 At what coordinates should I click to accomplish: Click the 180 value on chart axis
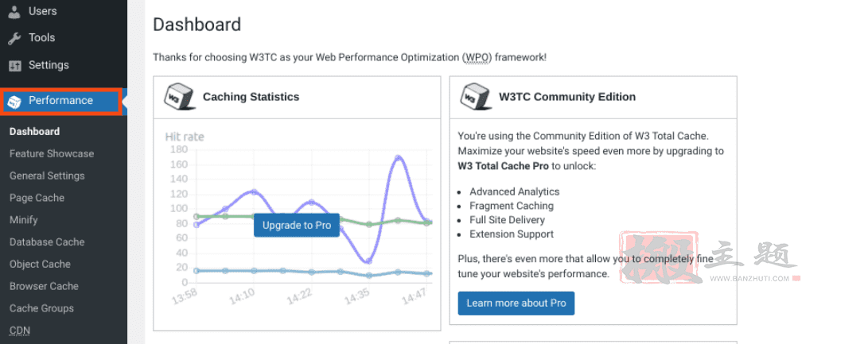coord(180,149)
